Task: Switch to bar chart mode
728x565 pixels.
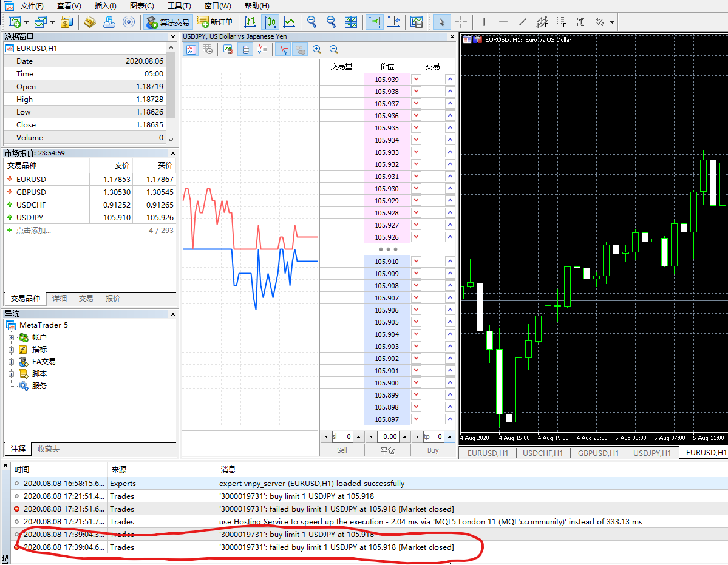Action: 250,22
